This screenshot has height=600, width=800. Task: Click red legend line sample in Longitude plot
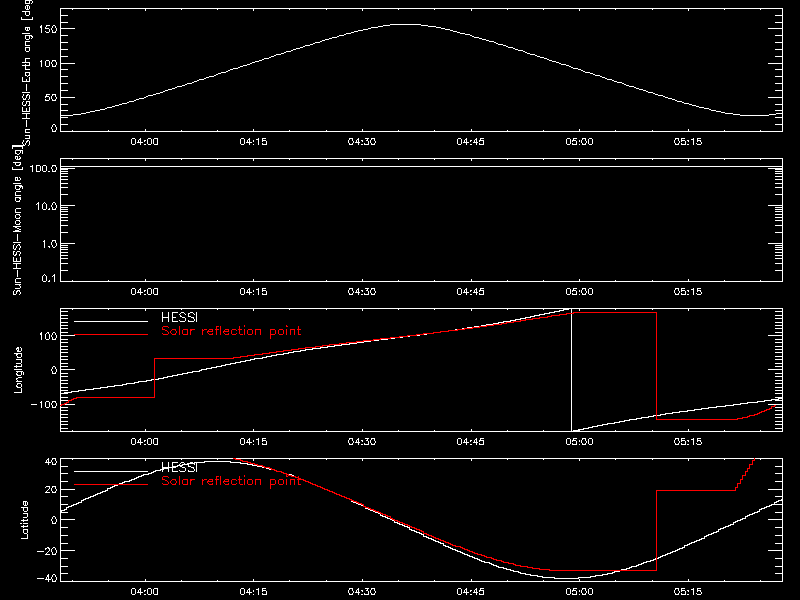(111, 335)
